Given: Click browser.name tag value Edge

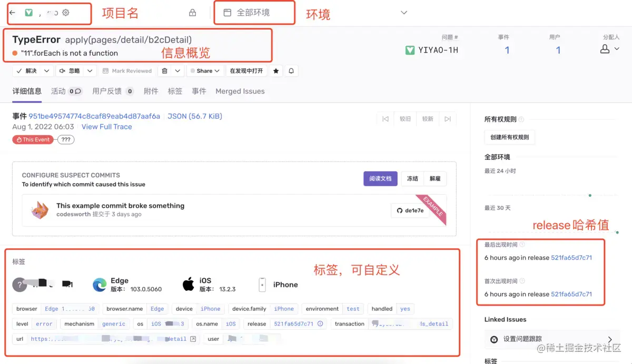Looking at the screenshot, I should coord(157,309).
